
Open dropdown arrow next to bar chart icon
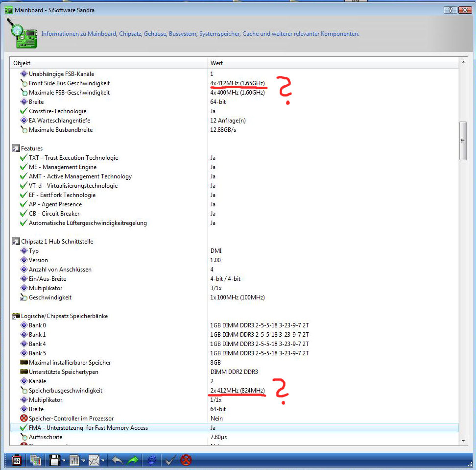tap(83, 461)
